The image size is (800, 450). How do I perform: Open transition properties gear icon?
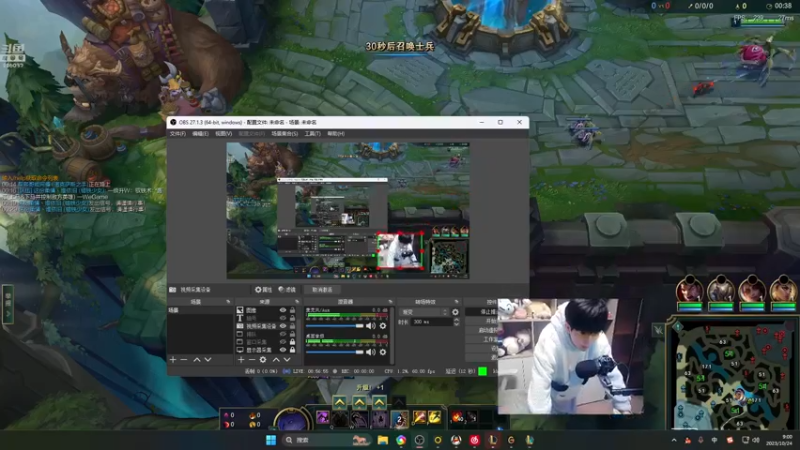coord(455,312)
